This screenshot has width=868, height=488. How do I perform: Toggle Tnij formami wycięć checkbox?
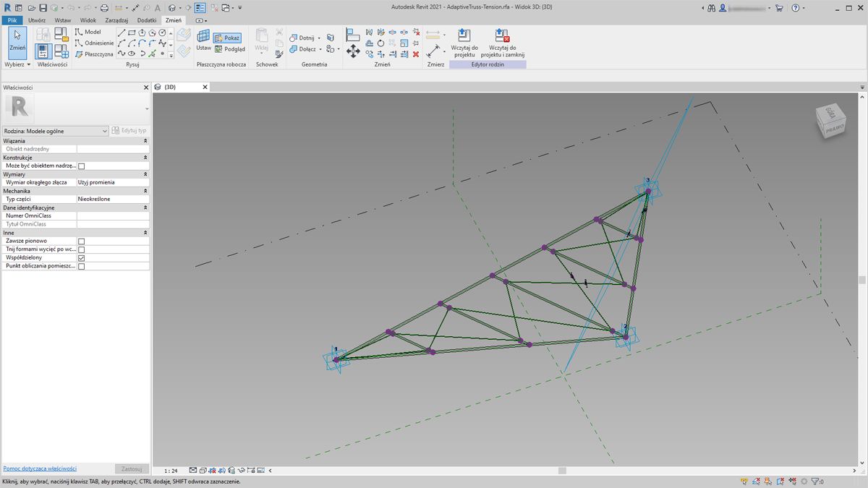(x=81, y=249)
